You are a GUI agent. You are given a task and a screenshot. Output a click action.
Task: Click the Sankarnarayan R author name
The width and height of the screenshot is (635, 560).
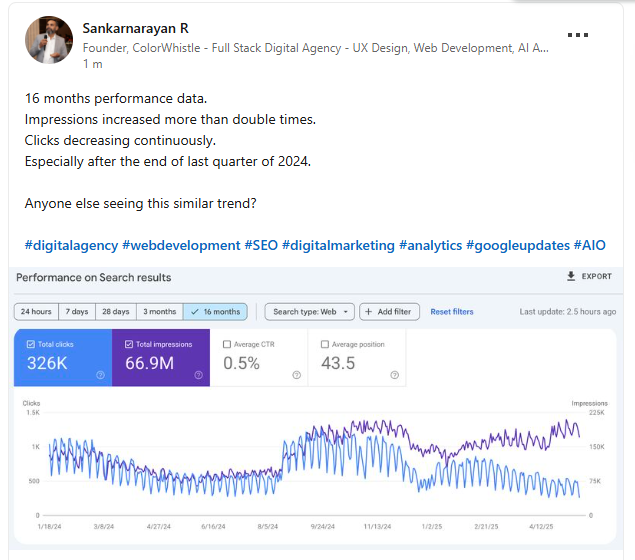tap(135, 28)
